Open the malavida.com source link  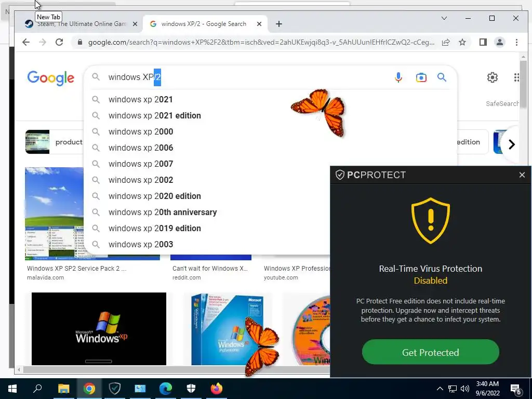(46, 277)
